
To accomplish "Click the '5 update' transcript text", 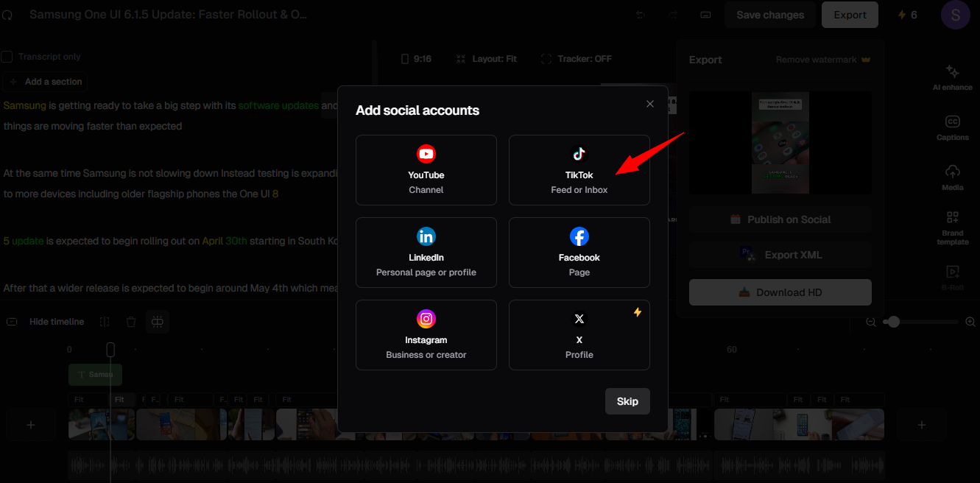I will [x=24, y=241].
